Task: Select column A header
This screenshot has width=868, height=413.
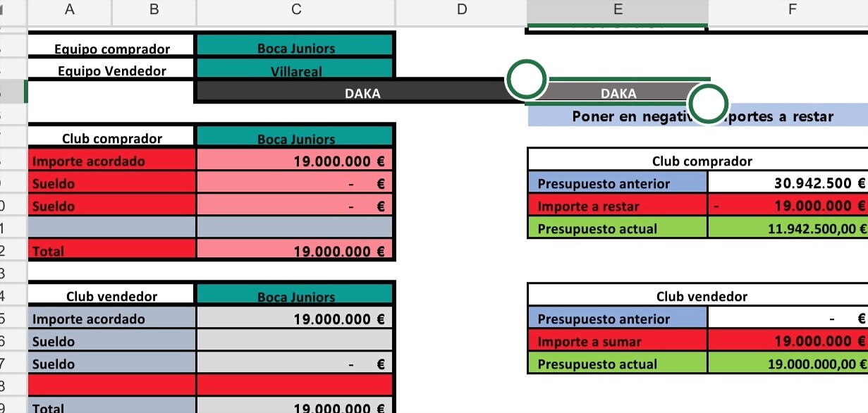Action: (70, 10)
